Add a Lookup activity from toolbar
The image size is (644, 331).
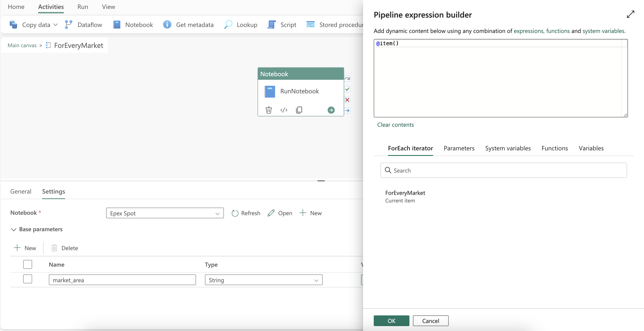[x=241, y=25]
